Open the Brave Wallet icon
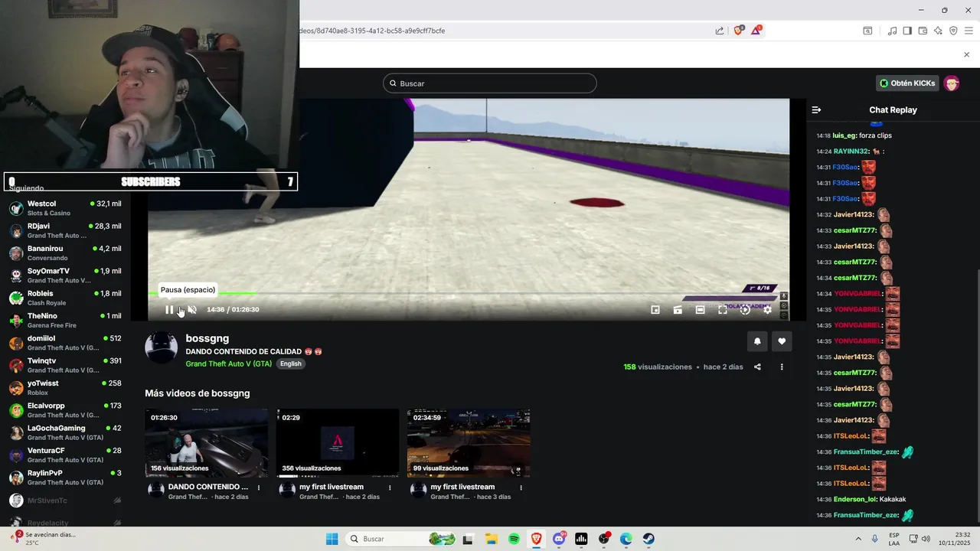Viewport: 980px width, 551px height. pyautogui.click(x=923, y=31)
